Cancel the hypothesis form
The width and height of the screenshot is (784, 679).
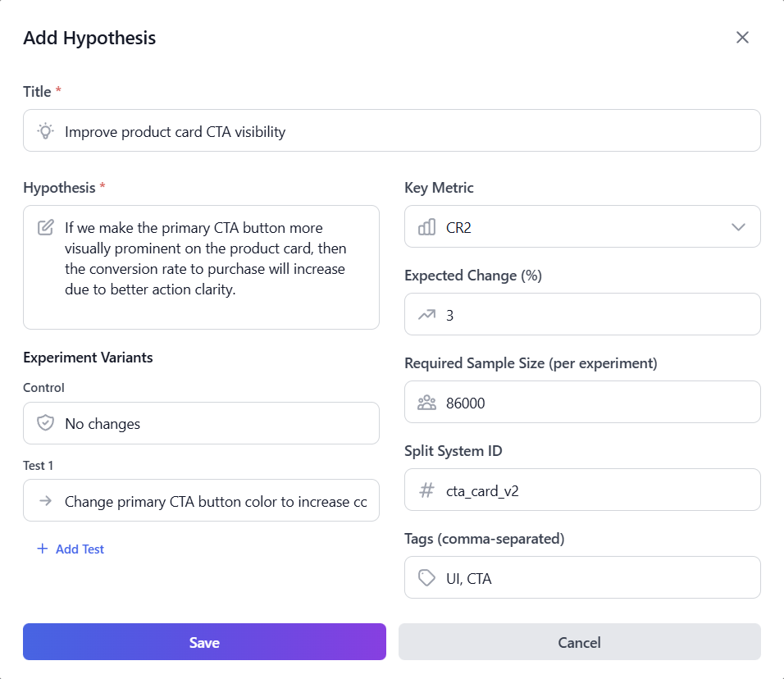point(579,641)
